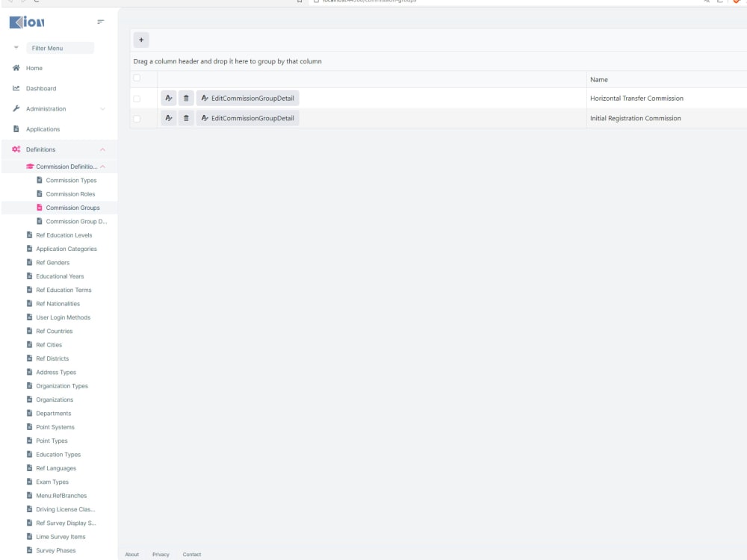Open Commission Group D... page

[76, 222]
